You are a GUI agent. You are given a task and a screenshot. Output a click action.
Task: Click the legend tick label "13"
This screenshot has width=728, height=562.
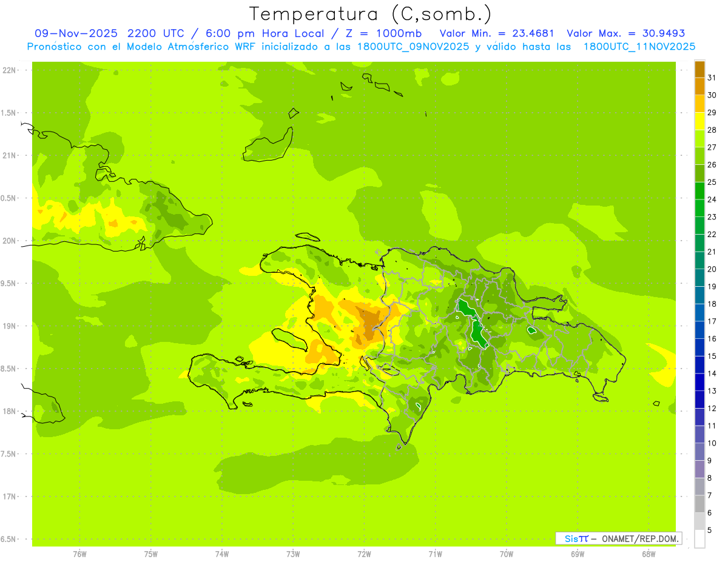pos(712,391)
